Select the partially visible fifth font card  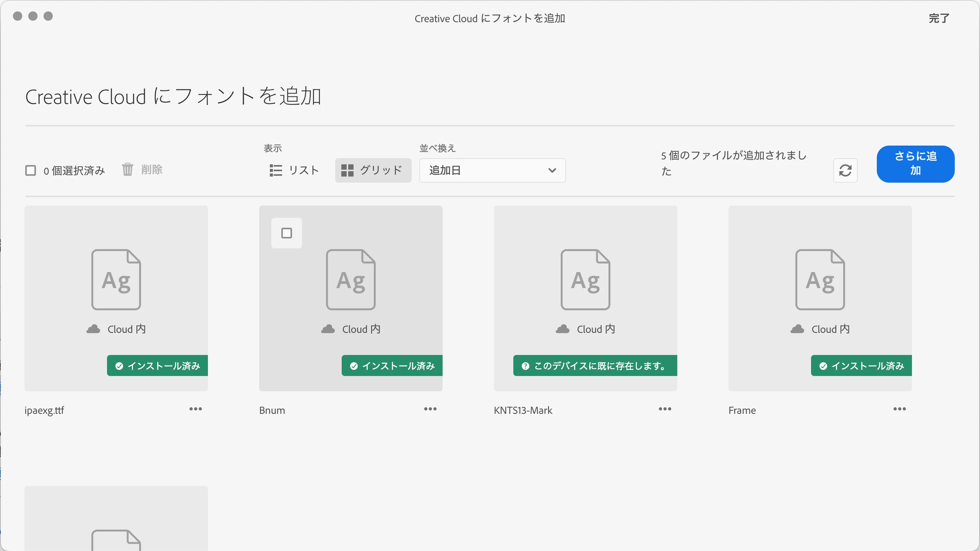(116, 520)
